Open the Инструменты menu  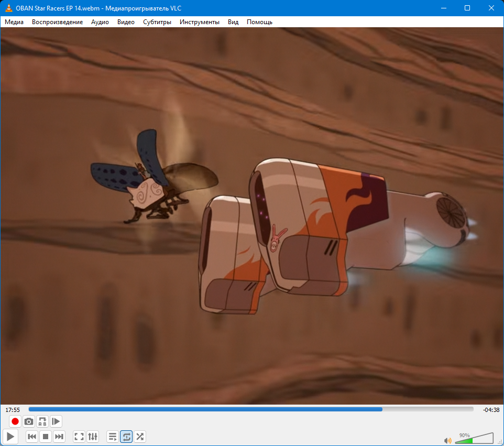(x=199, y=22)
